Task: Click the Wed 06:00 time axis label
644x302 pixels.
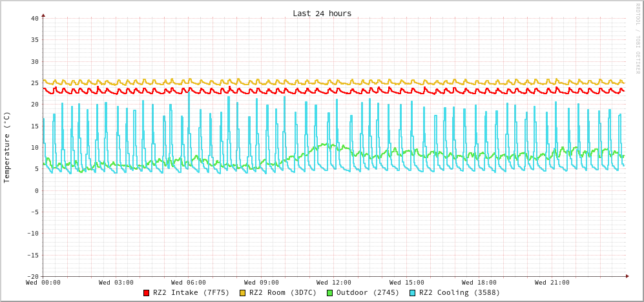Action: [189, 283]
